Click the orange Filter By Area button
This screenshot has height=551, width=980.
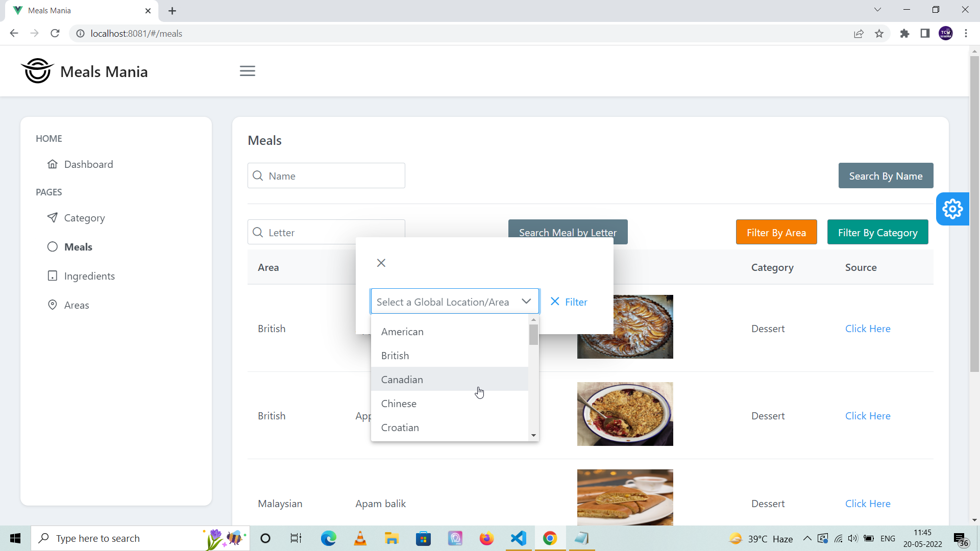coord(776,232)
